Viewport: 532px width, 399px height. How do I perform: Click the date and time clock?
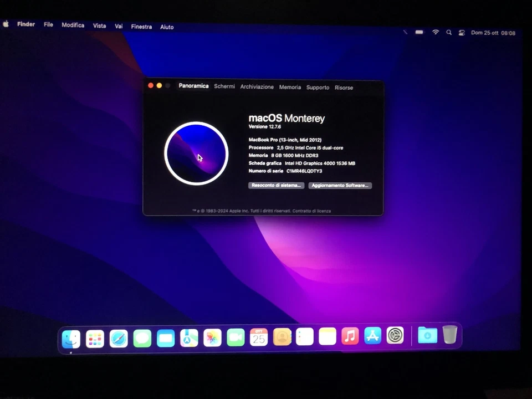coord(493,33)
